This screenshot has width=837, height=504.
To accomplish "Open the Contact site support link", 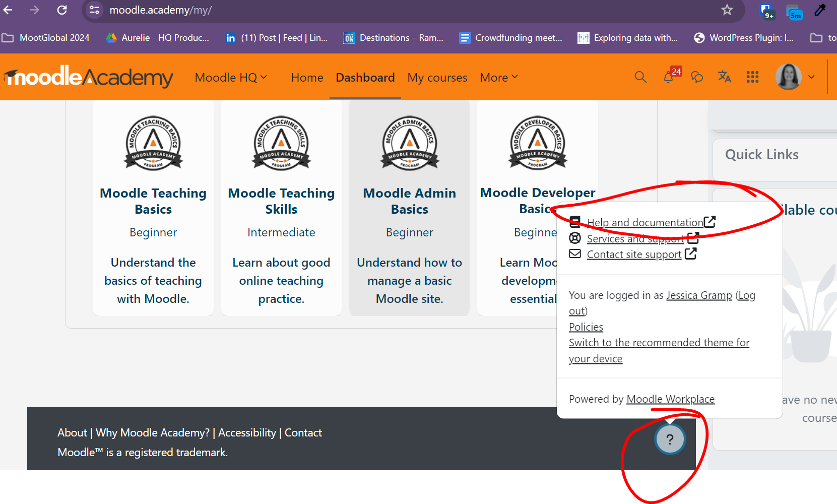I will [x=634, y=255].
